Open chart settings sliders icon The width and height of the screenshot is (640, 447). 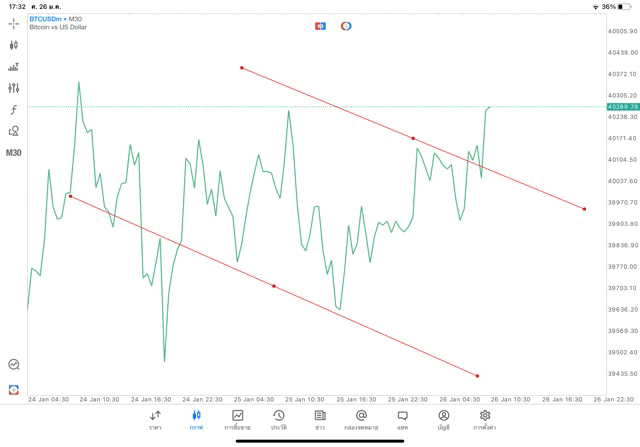coord(14,88)
